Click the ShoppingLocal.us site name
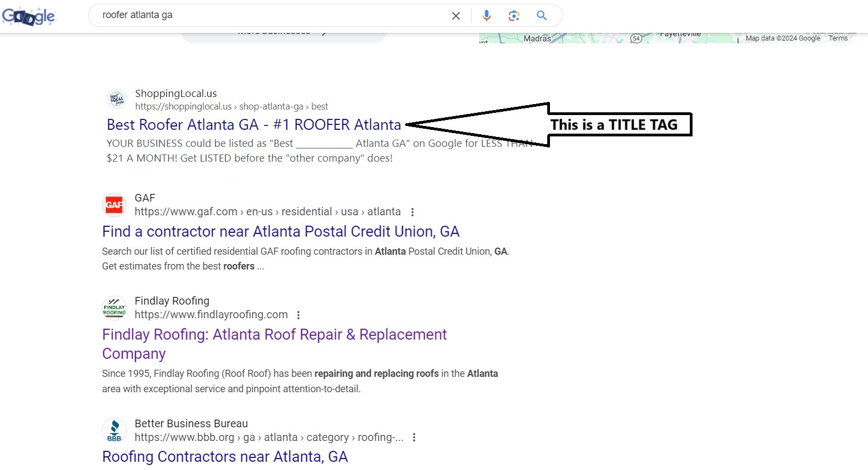 [x=176, y=94]
